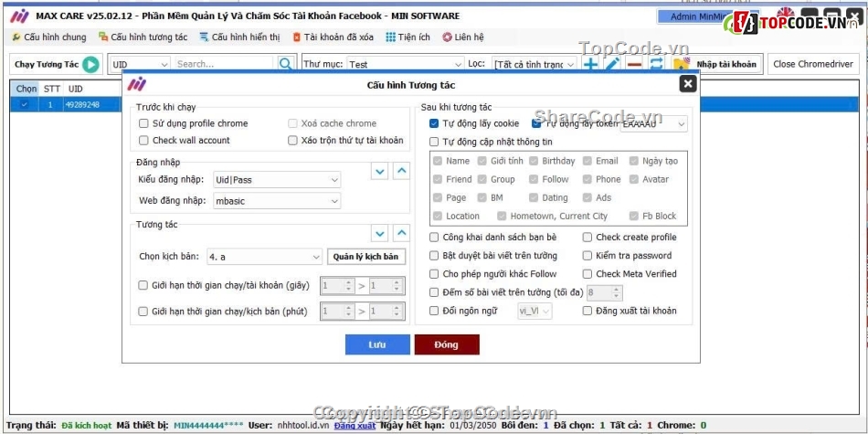Image resolution: width=868 pixels, height=434 pixels.
Task: Tick Giới hạn thời gian chạy/tài khoản checkbox
Action: pyautogui.click(x=143, y=286)
